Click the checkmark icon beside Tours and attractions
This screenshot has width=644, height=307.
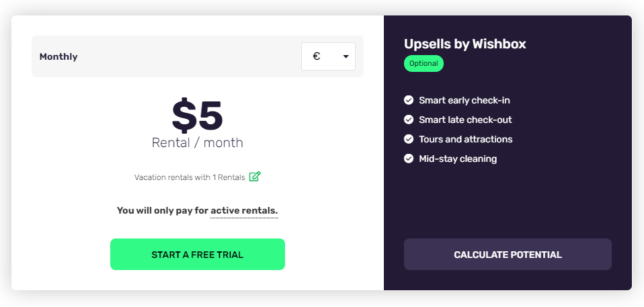point(408,139)
